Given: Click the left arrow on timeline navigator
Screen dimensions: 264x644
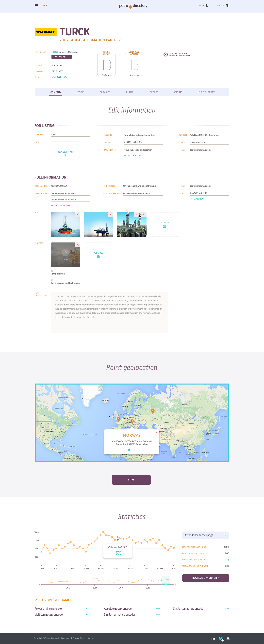Looking at the screenshot, I should click(39, 584).
